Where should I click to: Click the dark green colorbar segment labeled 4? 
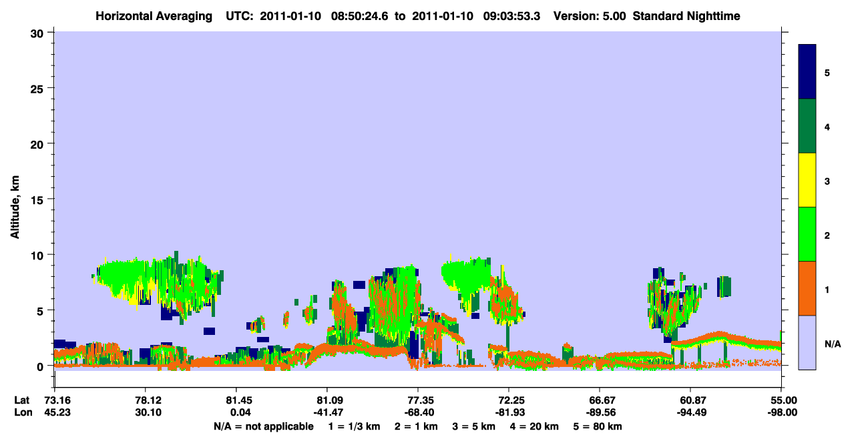pyautogui.click(x=807, y=126)
